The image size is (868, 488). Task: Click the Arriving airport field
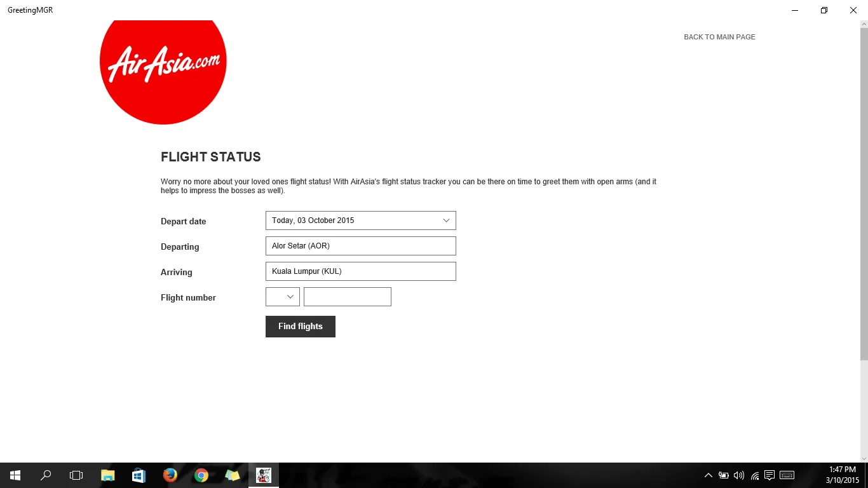(360, 271)
